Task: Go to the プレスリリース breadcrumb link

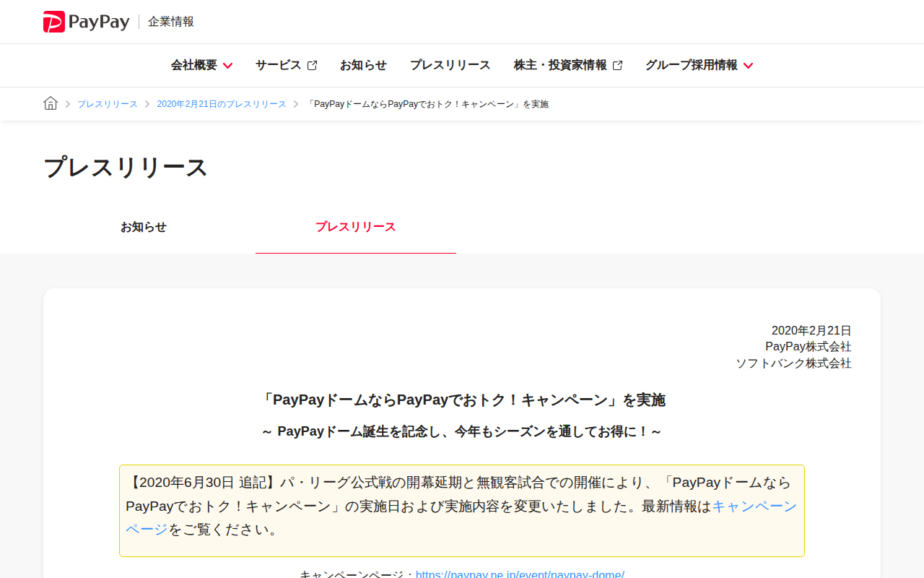Action: 108,104
